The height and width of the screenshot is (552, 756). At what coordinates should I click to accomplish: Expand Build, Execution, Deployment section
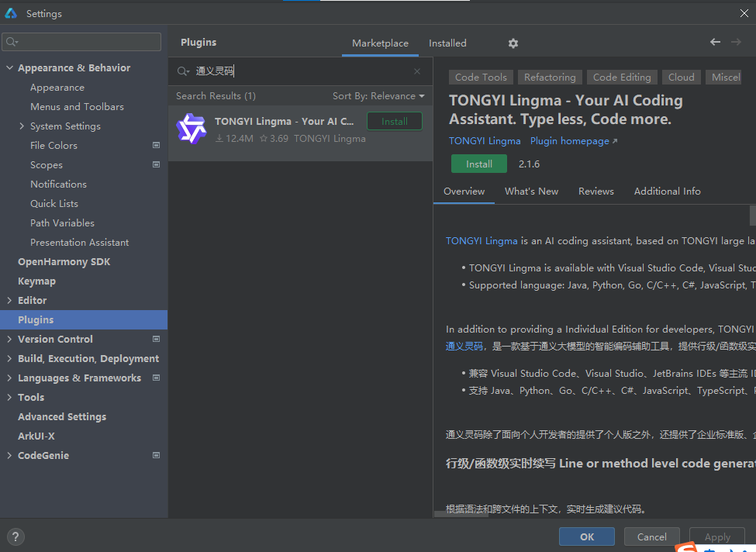9,358
